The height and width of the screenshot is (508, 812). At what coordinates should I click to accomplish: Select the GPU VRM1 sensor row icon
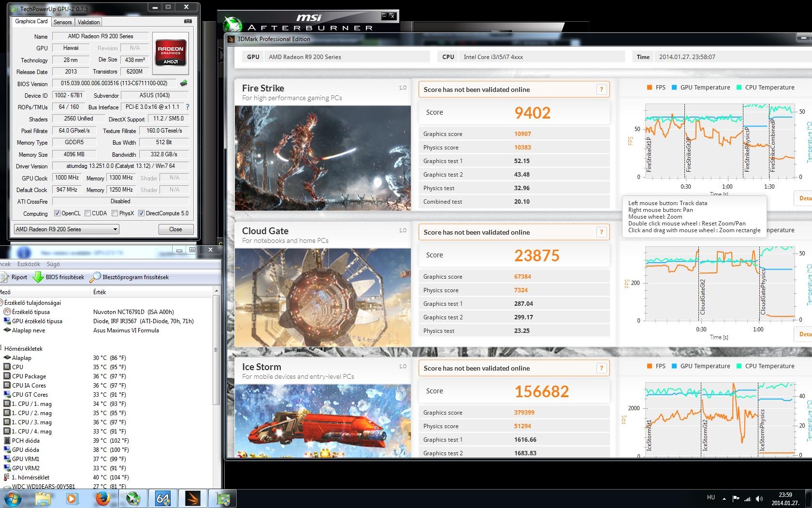(x=7, y=459)
